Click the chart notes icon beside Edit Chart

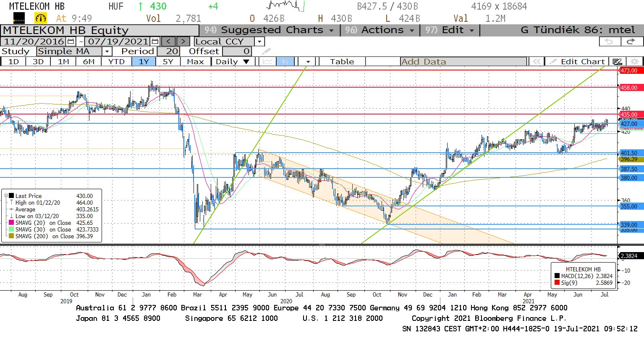618,62
